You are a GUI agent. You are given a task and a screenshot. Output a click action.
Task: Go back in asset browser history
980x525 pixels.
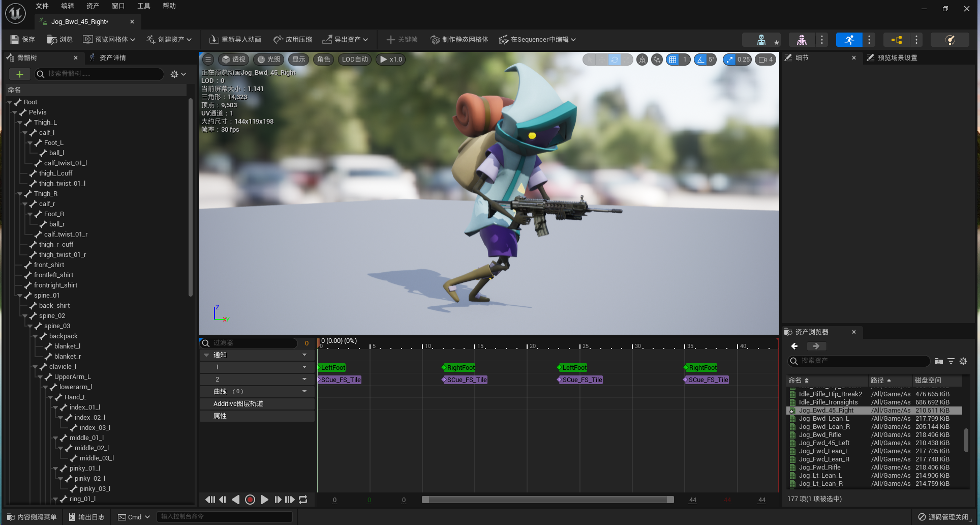[794, 346]
